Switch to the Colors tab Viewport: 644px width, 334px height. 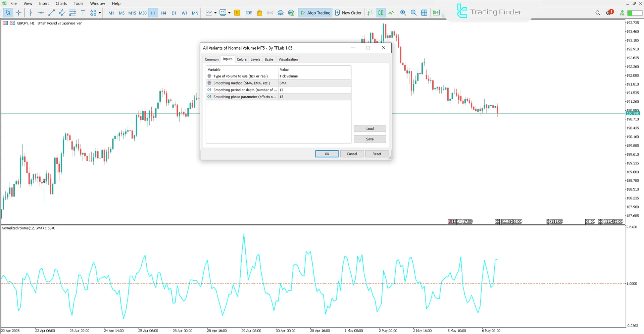[x=241, y=59]
